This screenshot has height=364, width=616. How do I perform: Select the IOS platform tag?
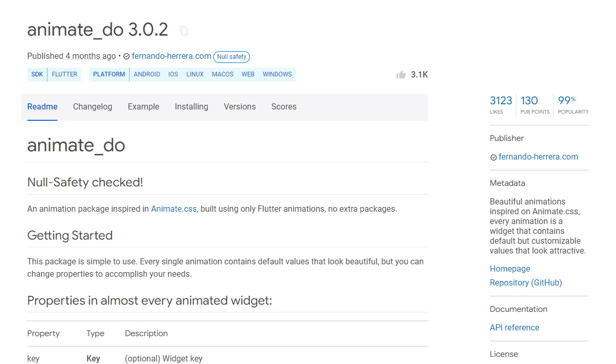[x=173, y=74]
